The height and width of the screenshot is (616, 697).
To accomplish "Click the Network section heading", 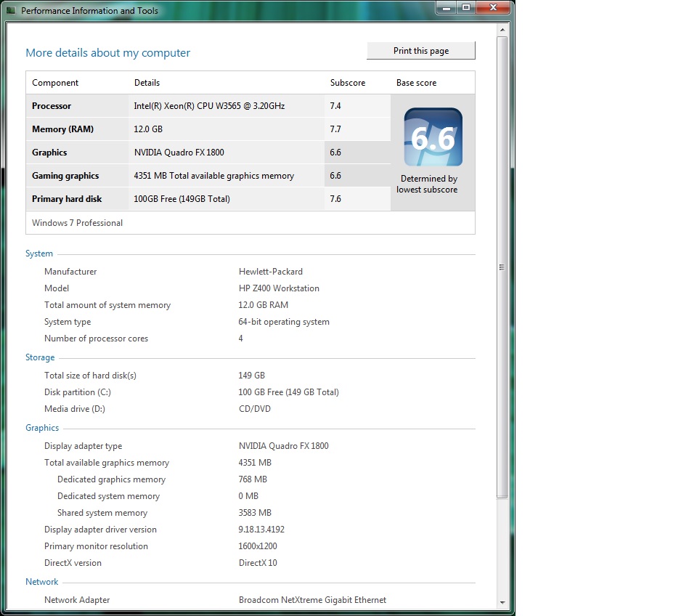I will pos(42,583).
